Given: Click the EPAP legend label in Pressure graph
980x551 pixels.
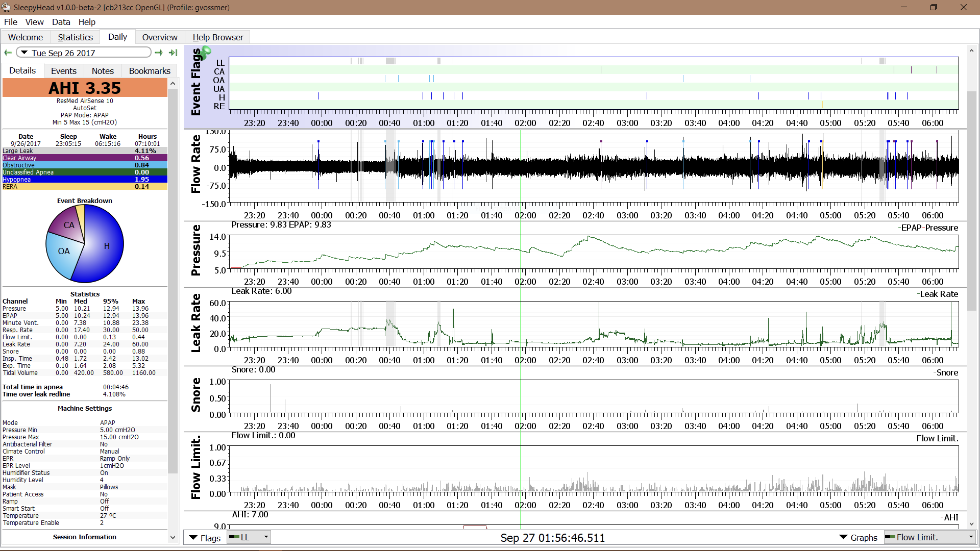Looking at the screenshot, I should (x=912, y=228).
